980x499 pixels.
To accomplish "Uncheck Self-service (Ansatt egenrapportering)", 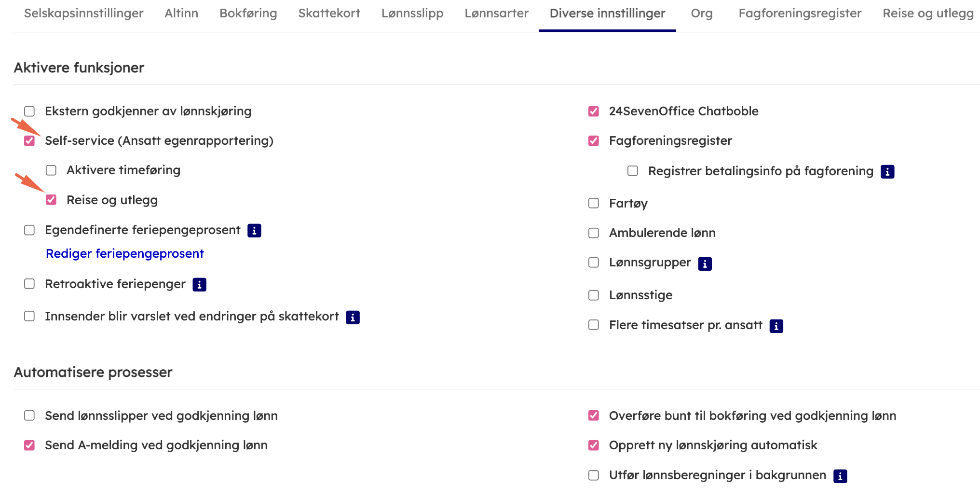I will point(29,141).
